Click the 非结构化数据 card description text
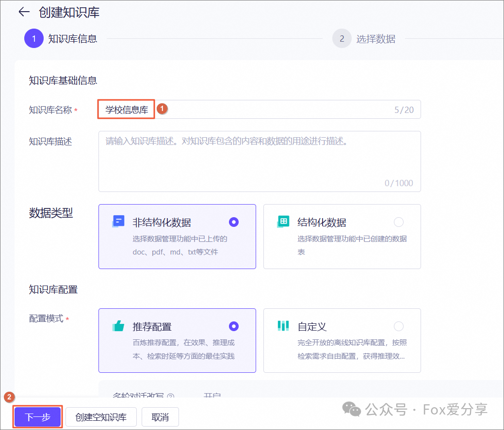Viewport: 504px width, 430px height. pyautogui.click(x=180, y=245)
